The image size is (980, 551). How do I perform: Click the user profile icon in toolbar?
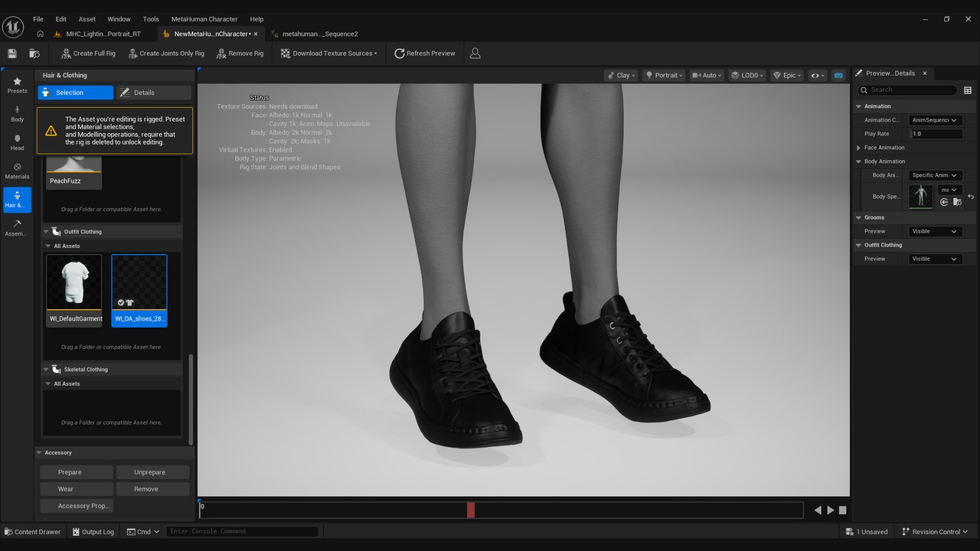475,54
